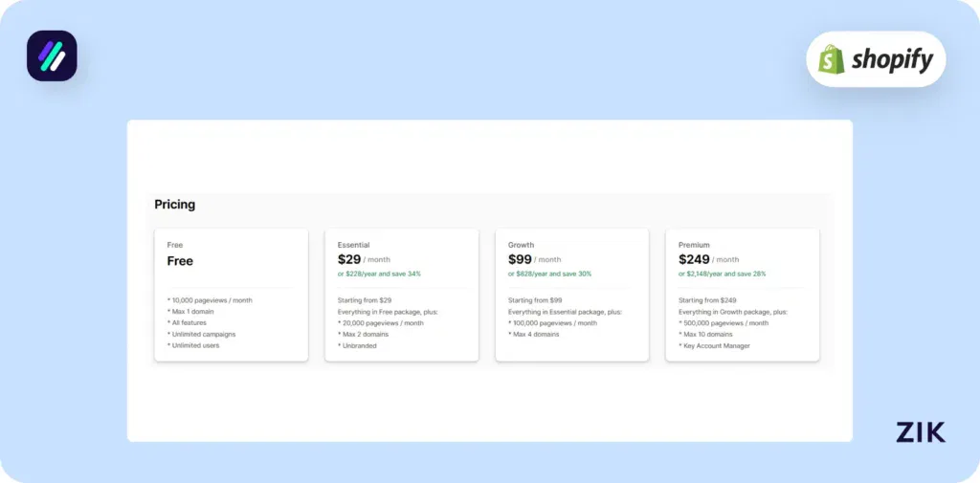
Task: Click the Pricing heading
Action: pos(175,205)
